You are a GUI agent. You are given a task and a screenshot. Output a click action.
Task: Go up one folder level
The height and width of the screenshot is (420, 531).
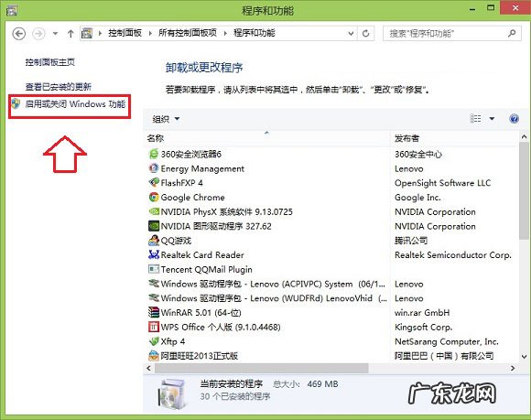(x=70, y=34)
